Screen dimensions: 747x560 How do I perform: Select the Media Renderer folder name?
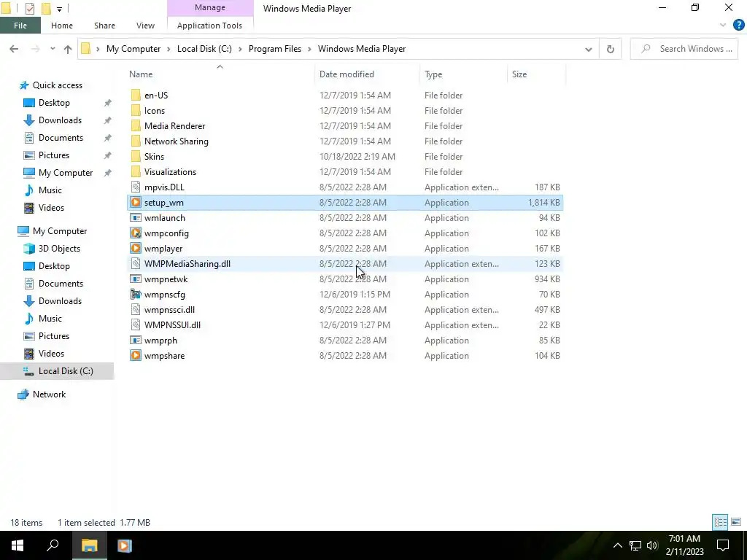(x=175, y=125)
